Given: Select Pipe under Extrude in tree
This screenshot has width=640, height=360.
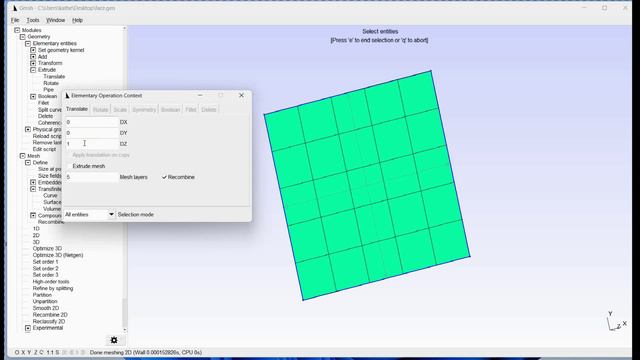Looking at the screenshot, I should click(x=49, y=89).
